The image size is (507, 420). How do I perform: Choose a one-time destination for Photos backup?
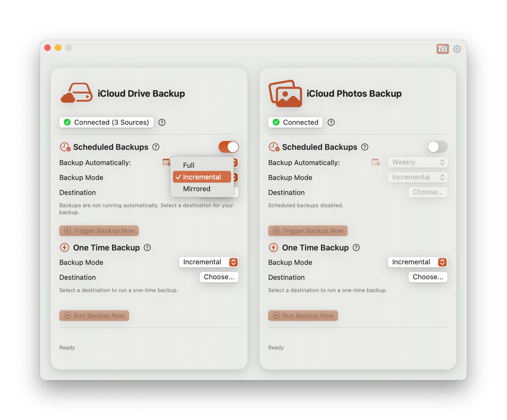point(428,277)
